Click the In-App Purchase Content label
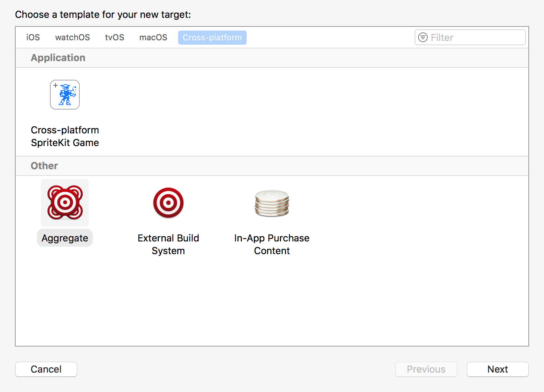Viewport: 544px width, 392px height. 272,244
